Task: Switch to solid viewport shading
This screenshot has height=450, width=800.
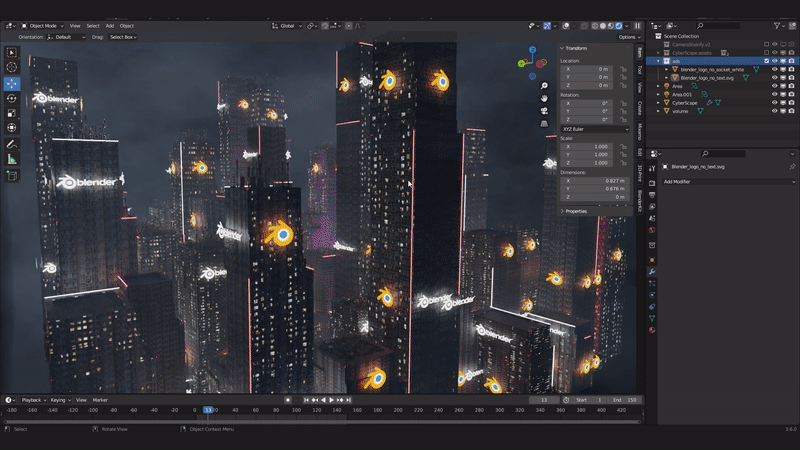Action: click(603, 26)
